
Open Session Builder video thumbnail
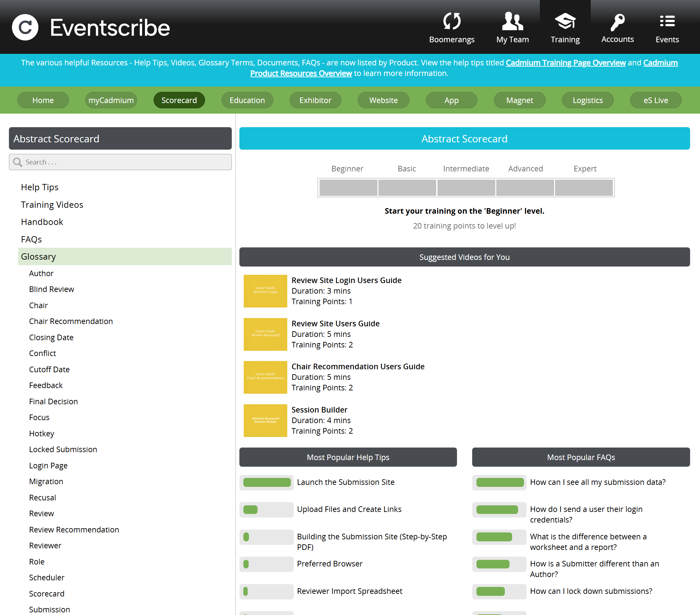tap(265, 420)
